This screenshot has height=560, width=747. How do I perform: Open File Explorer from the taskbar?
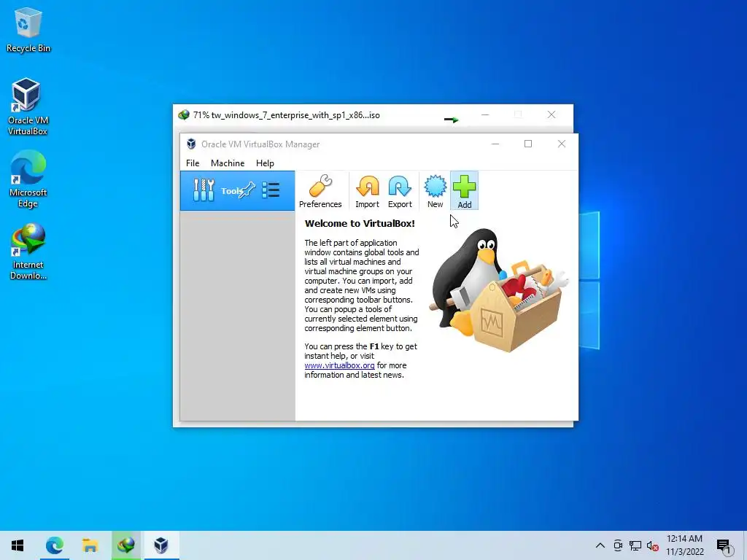point(90,545)
